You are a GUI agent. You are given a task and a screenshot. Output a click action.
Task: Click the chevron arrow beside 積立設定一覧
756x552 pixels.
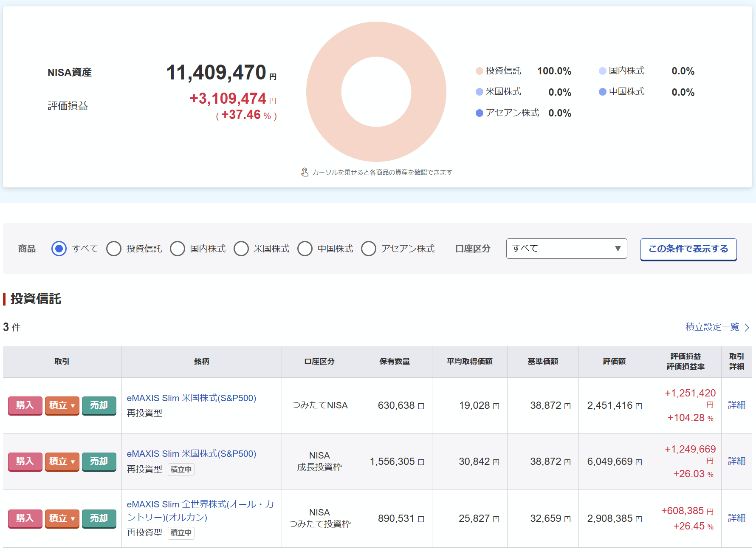click(x=747, y=327)
